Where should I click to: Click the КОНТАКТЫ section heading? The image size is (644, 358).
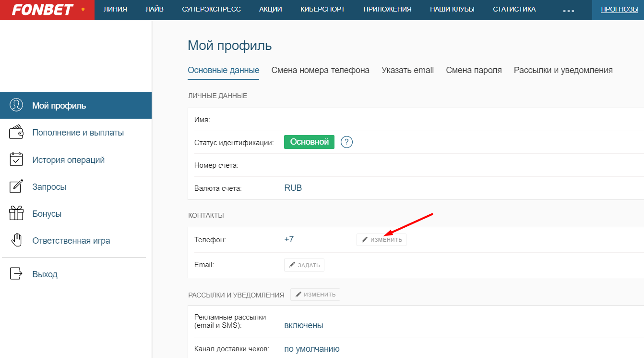coord(206,215)
